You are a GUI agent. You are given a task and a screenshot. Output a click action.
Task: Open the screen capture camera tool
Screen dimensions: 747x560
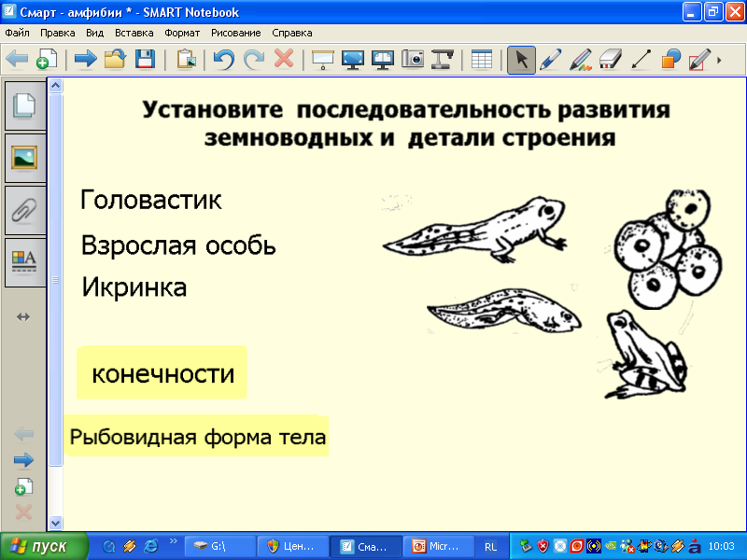pyautogui.click(x=413, y=60)
